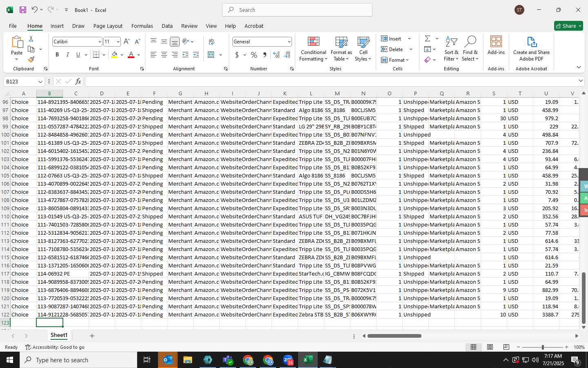This screenshot has width=588, height=368.
Task: Open Format as Table dropdown
Action: point(341,49)
